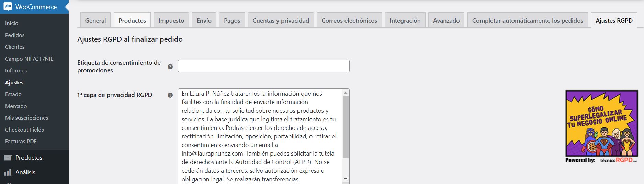Open Cuentas y privacidad tab
The image size is (644, 184).
pos(281,20)
